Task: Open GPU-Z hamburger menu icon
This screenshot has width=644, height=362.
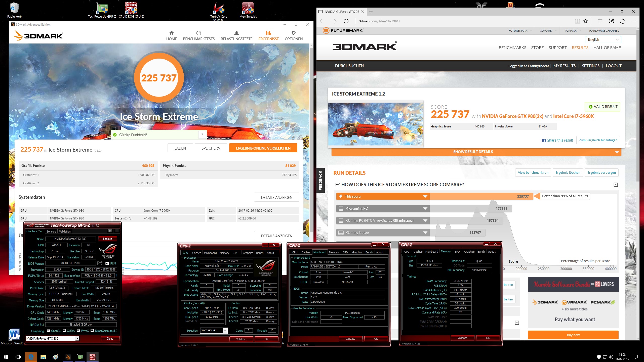Action: [x=117, y=231]
